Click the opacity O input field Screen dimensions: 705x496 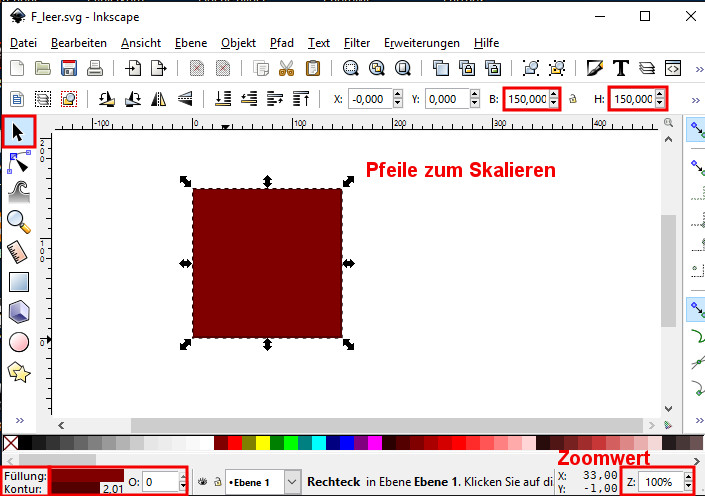pos(161,482)
